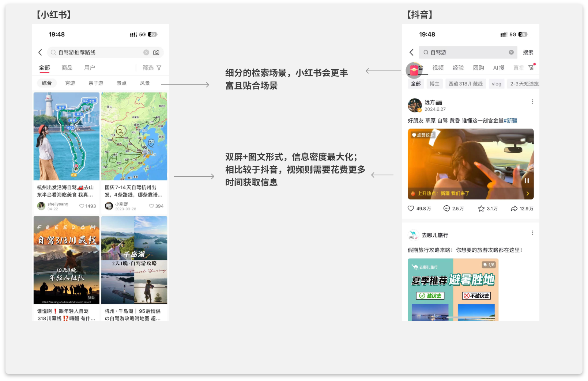Select the 景点 filter chip
This screenshot has width=588, height=381.
(x=122, y=83)
